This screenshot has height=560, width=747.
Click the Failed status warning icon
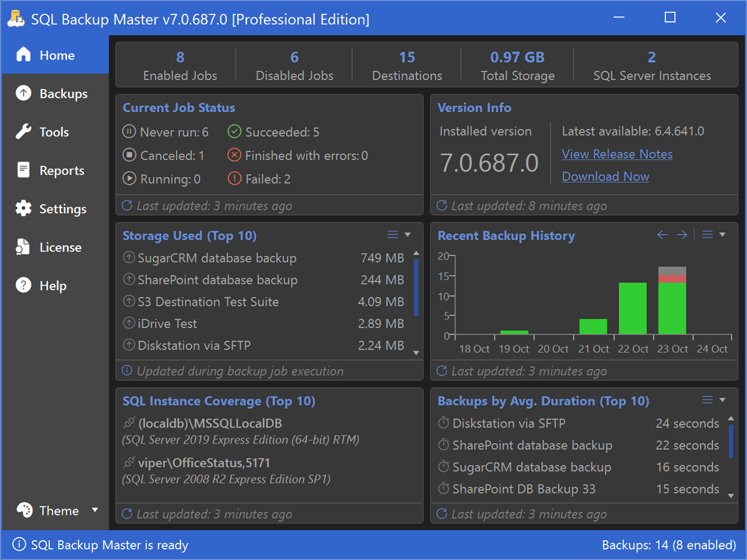(x=234, y=179)
